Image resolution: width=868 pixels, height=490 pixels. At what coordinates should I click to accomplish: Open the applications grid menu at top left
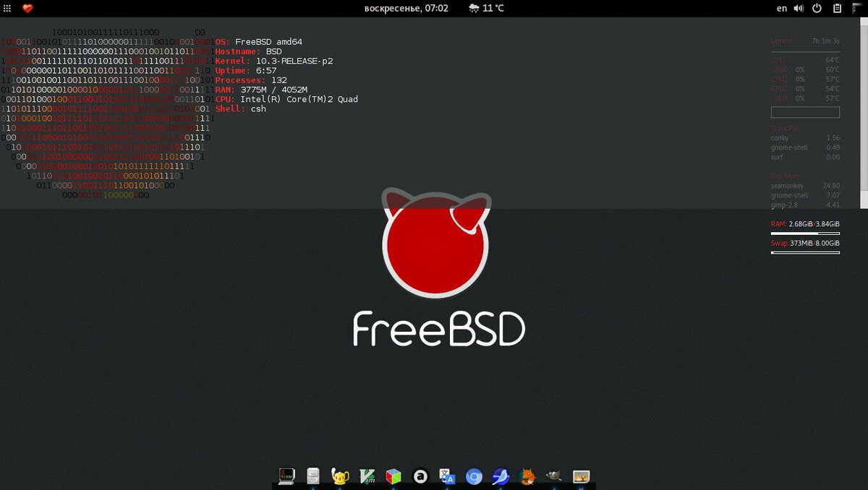click(7, 8)
